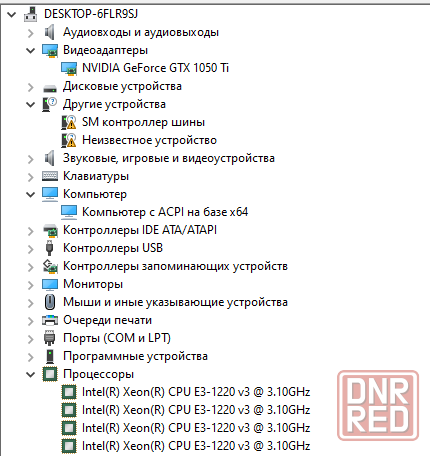Click the Очереди печати printer icon
Viewport: 430px width, 456px height.
coord(50,320)
